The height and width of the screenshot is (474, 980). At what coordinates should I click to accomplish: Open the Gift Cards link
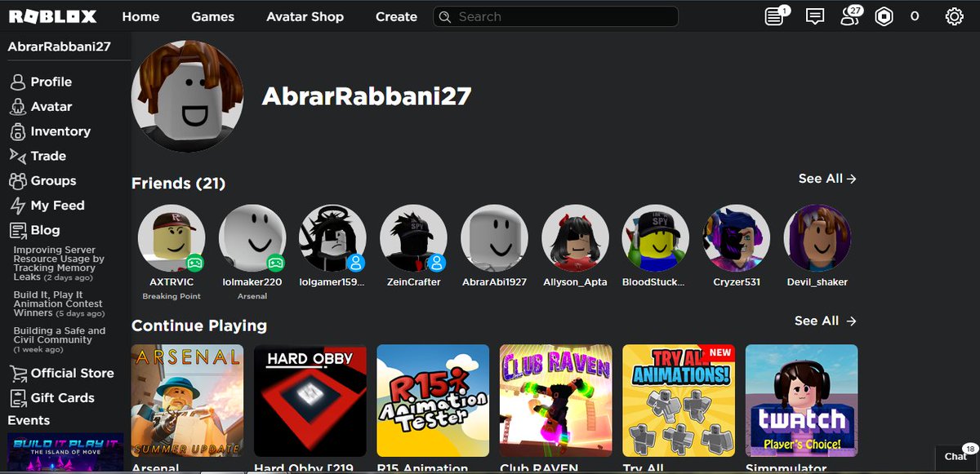[x=63, y=398]
